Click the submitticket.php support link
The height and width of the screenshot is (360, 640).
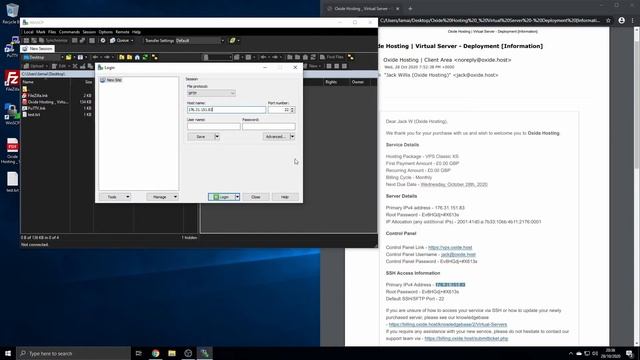click(466, 338)
